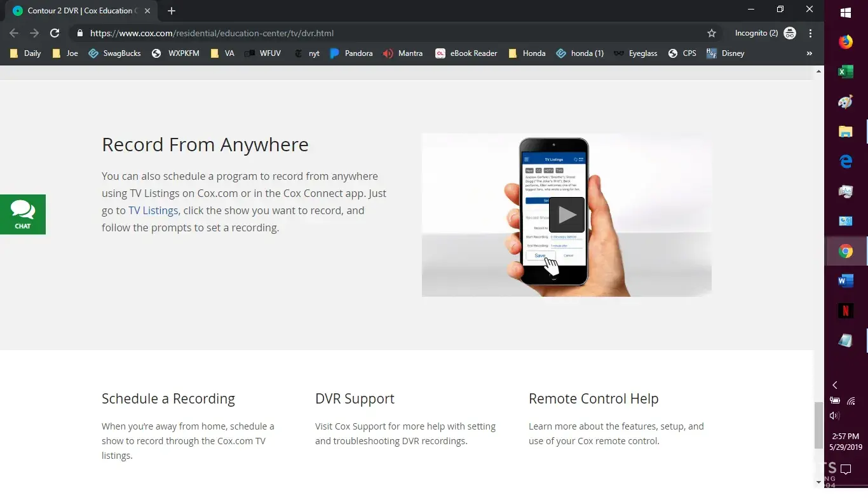Reload the page with the refresh icon
This screenshot has width=868, height=502.
[55, 33]
